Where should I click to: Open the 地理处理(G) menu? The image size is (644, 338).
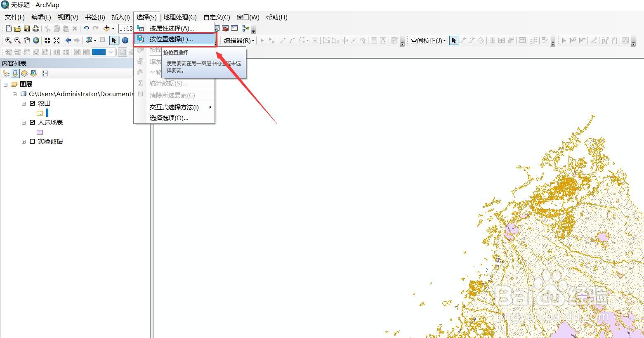[180, 17]
